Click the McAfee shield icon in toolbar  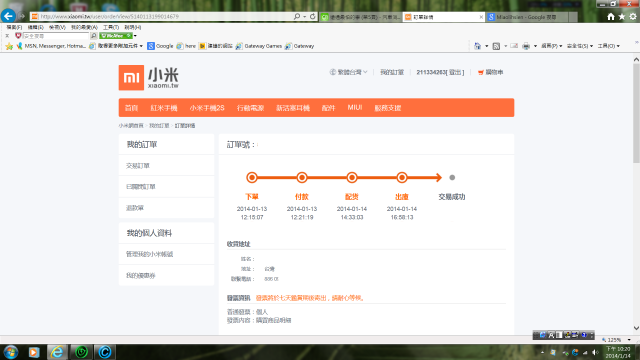pyautogui.click(x=18, y=36)
